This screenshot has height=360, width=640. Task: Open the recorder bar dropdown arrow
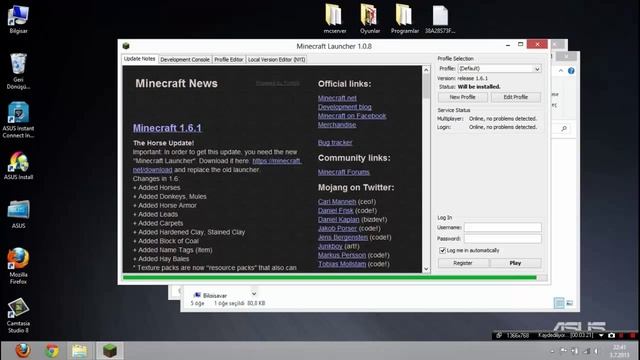point(601,335)
